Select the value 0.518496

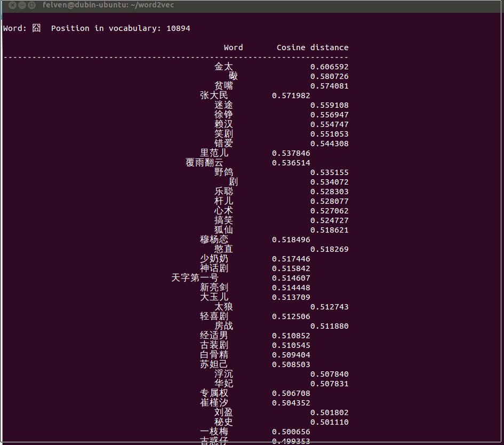291,240
